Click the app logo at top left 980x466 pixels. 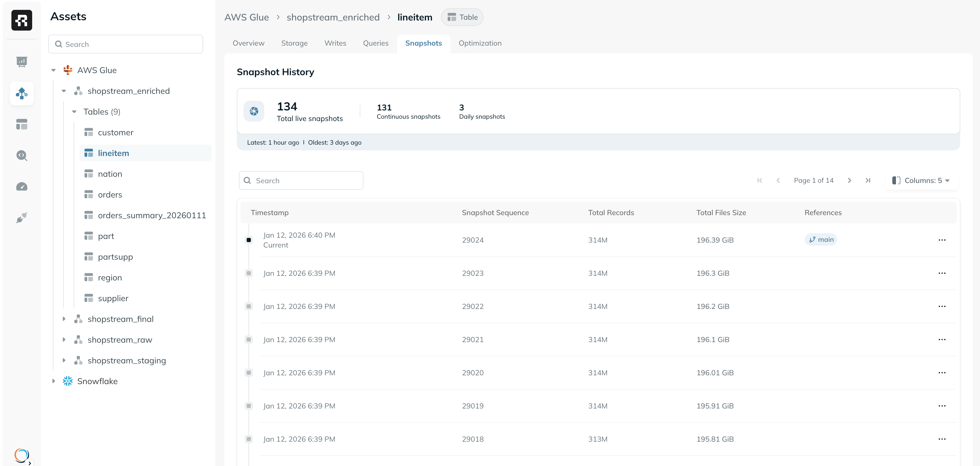[22, 20]
